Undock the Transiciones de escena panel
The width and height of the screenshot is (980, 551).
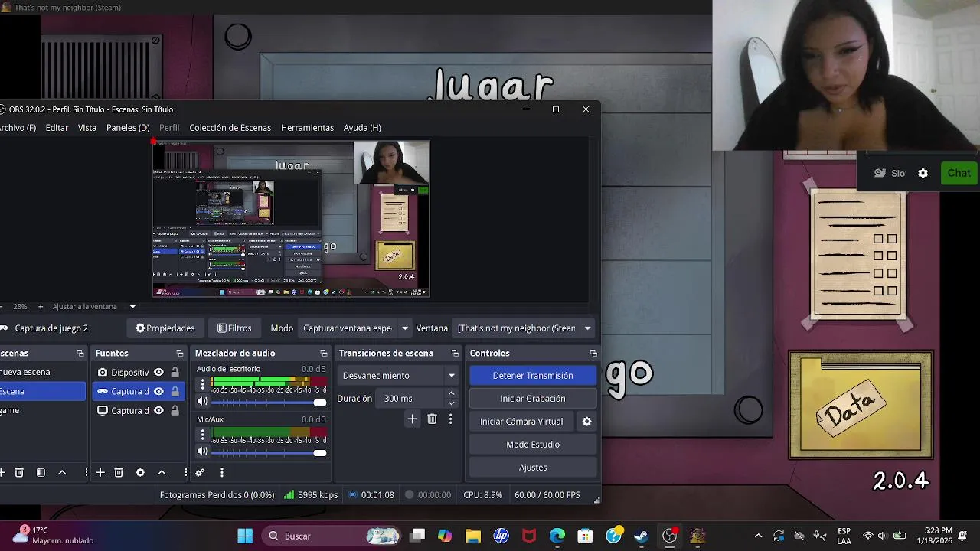click(x=455, y=354)
